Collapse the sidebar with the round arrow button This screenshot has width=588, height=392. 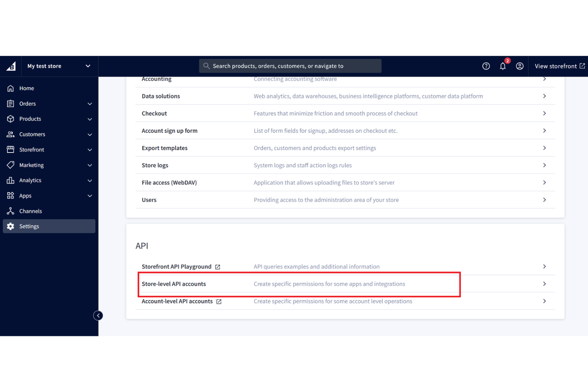pyautogui.click(x=98, y=315)
